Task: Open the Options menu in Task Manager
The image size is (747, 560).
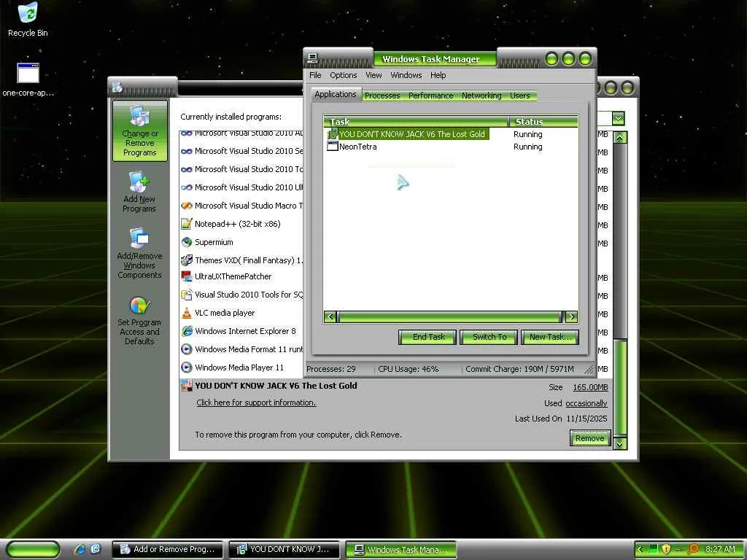Action: click(x=343, y=75)
